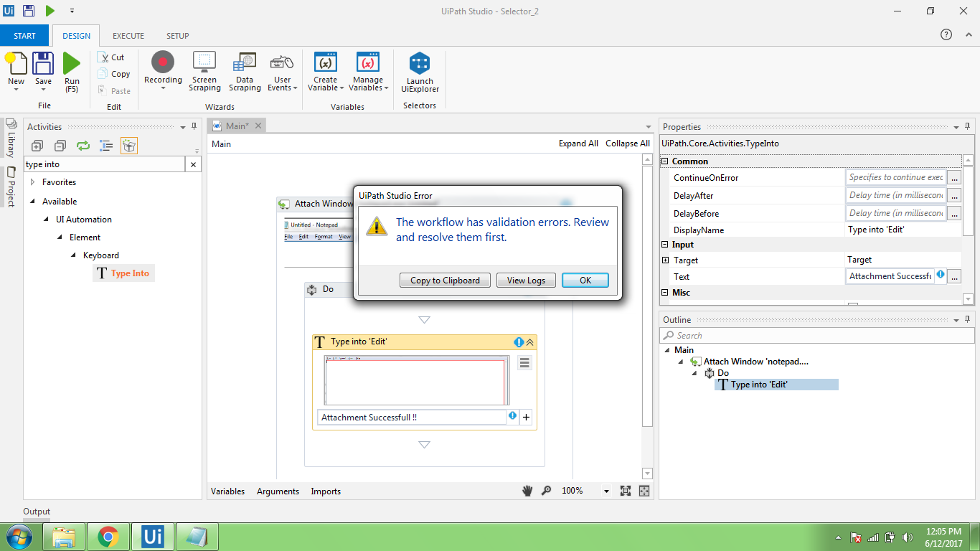Collapse the UI Automation node
The height and width of the screenshot is (551, 980).
pos(47,220)
